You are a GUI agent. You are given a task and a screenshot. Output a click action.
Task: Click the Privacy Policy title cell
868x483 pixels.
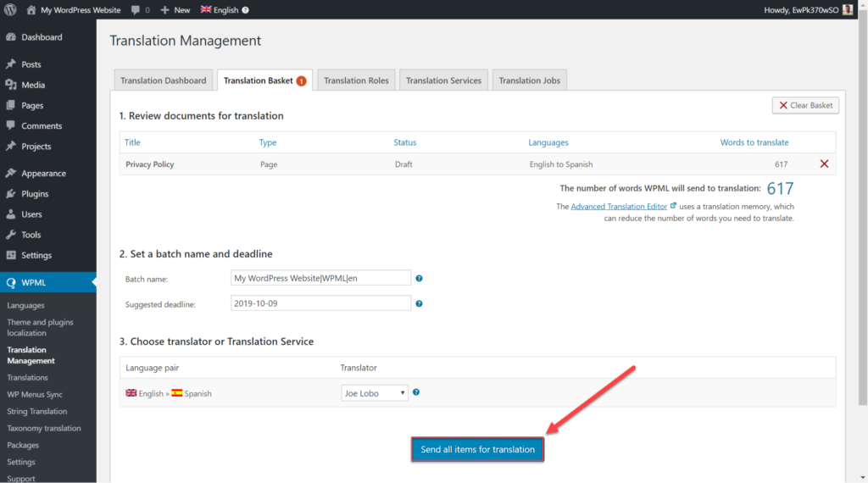149,164
